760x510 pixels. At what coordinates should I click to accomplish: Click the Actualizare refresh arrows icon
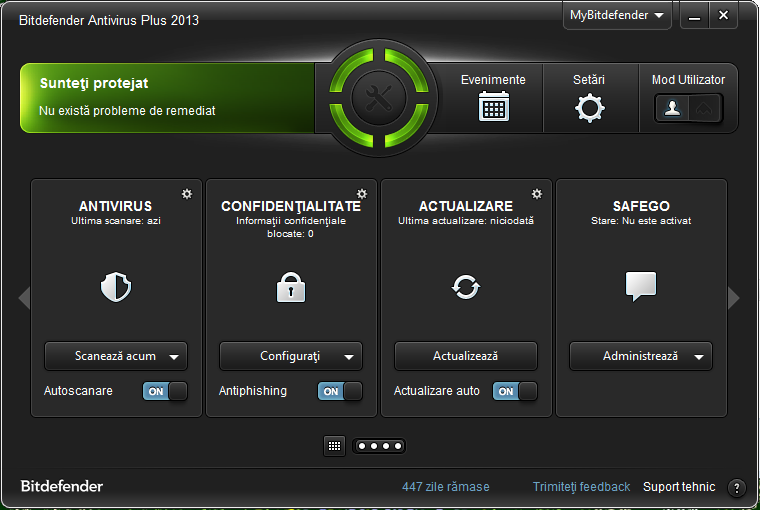coord(465,288)
